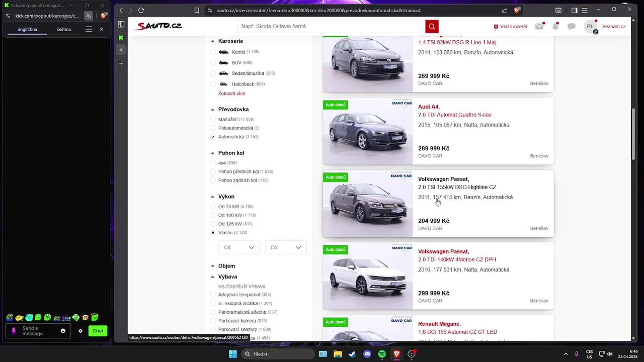644x362 pixels.
Task: Open the messages envelope icon on Sauto
Action: 539,26
